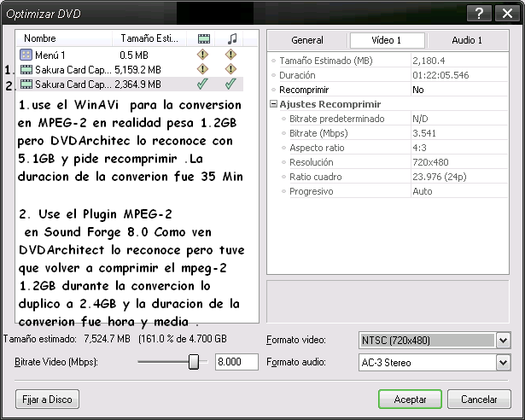The height and width of the screenshot is (420, 525).
Task: Click Menú 1 audio warning icon
Action: pos(230,55)
